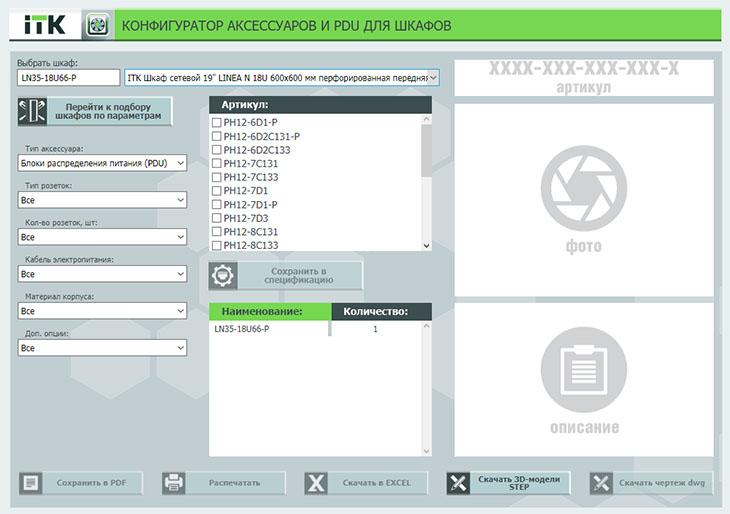Select the PH12-7C133 checkbox
The height and width of the screenshot is (514, 730).
click(x=216, y=177)
